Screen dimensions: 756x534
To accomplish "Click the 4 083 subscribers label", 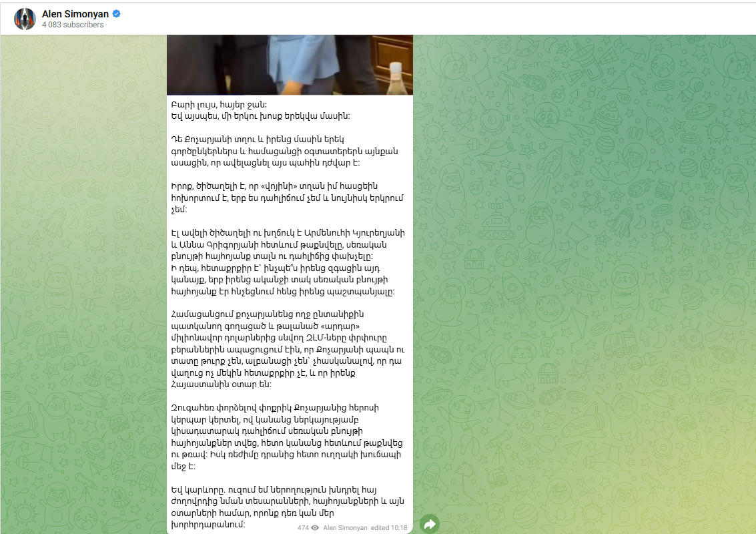I will (73, 25).
